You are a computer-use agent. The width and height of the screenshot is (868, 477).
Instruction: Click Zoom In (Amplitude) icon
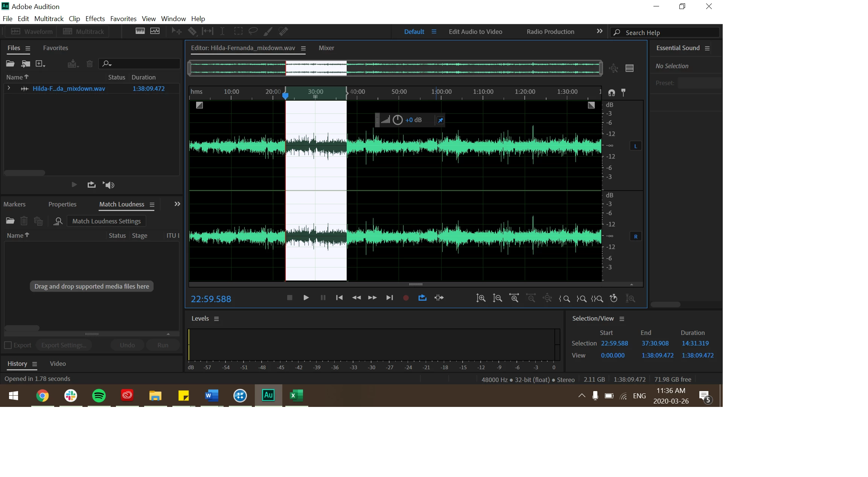pyautogui.click(x=480, y=298)
